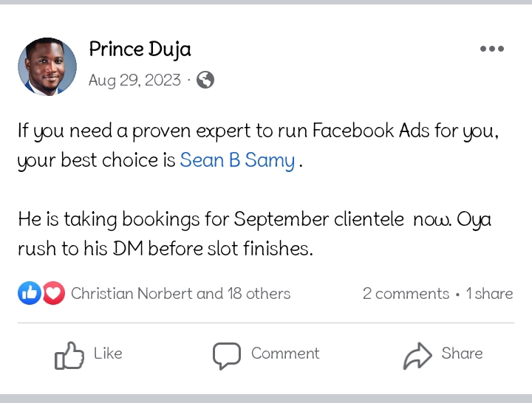This screenshot has width=532, height=403.
Task: Click the blue thumbs-up reaction icon
Action: 30,294
